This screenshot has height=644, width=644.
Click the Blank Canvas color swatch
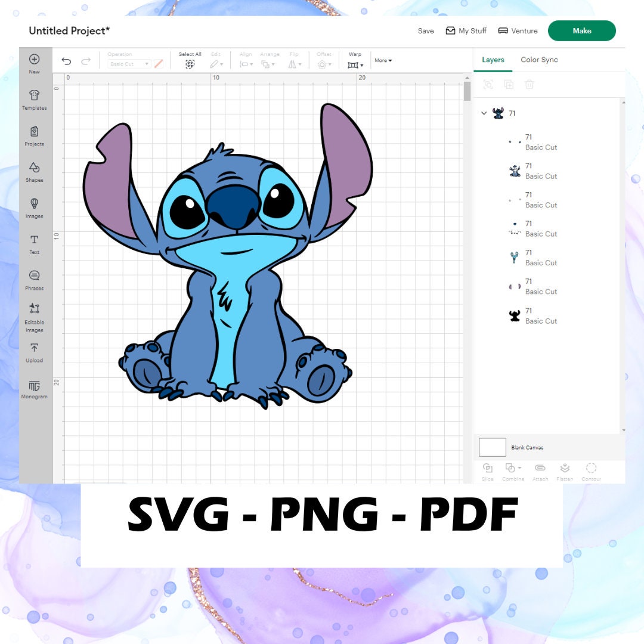[492, 447]
